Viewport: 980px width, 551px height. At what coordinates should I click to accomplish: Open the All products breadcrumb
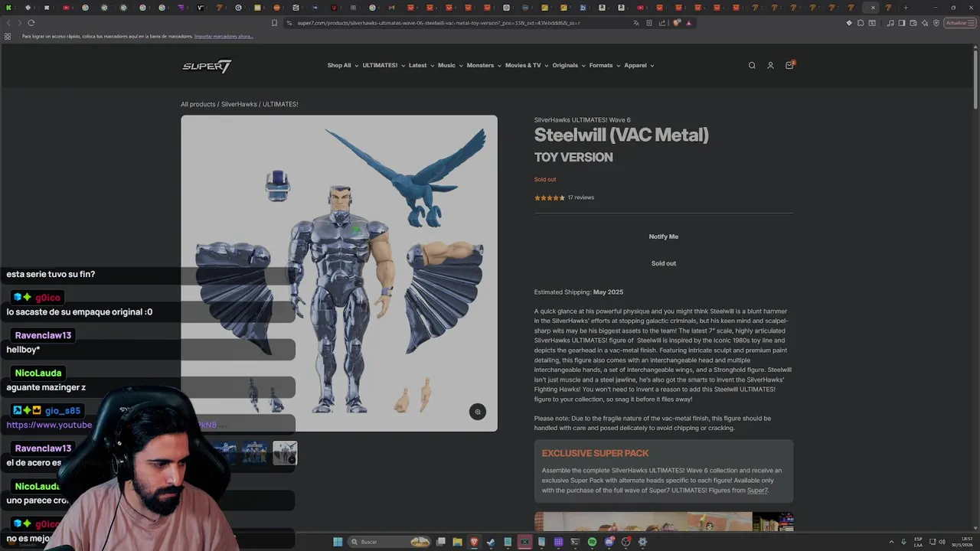(x=198, y=104)
